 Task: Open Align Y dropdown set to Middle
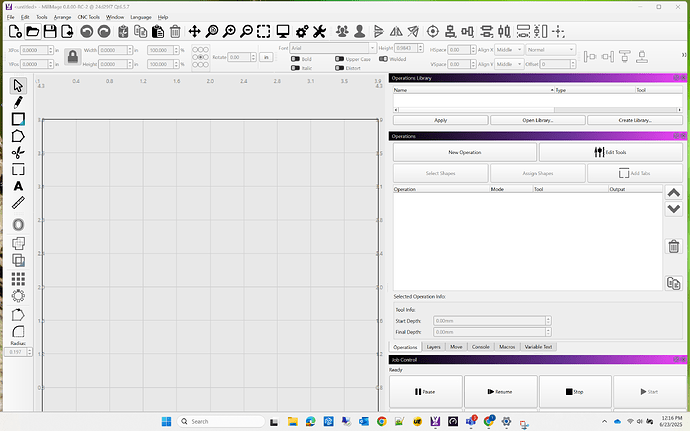[509, 64]
